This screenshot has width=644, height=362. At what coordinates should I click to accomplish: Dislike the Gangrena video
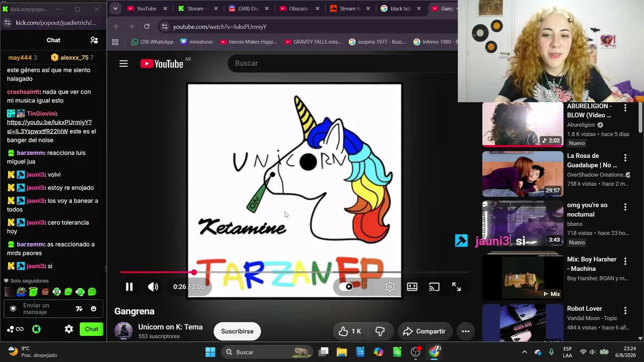click(x=380, y=331)
